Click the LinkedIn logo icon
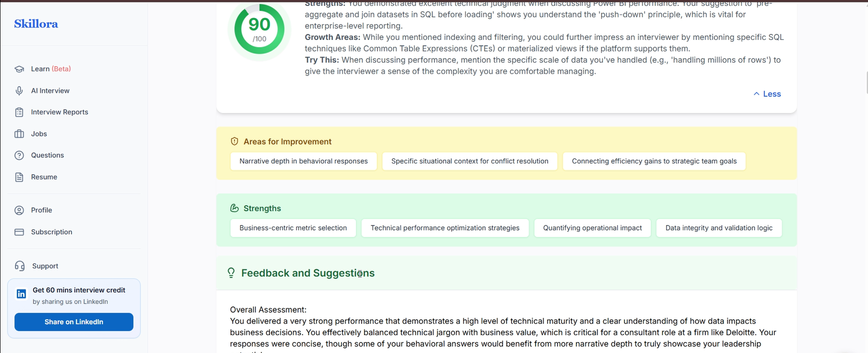The height and width of the screenshot is (353, 868). (x=21, y=294)
